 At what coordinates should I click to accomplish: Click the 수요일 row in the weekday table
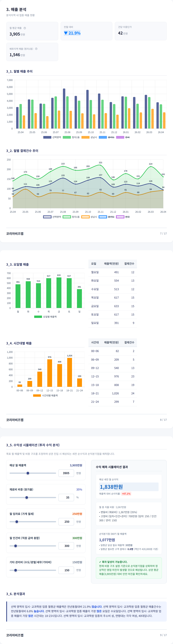point(113,289)
